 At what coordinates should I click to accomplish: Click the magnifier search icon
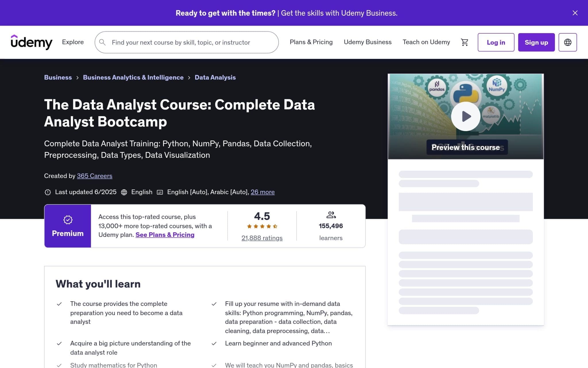102,42
